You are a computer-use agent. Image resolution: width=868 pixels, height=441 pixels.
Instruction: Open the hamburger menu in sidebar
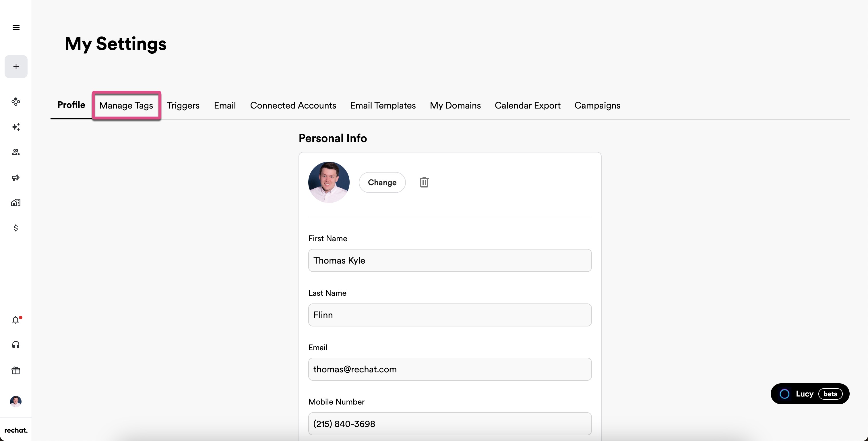tap(16, 28)
